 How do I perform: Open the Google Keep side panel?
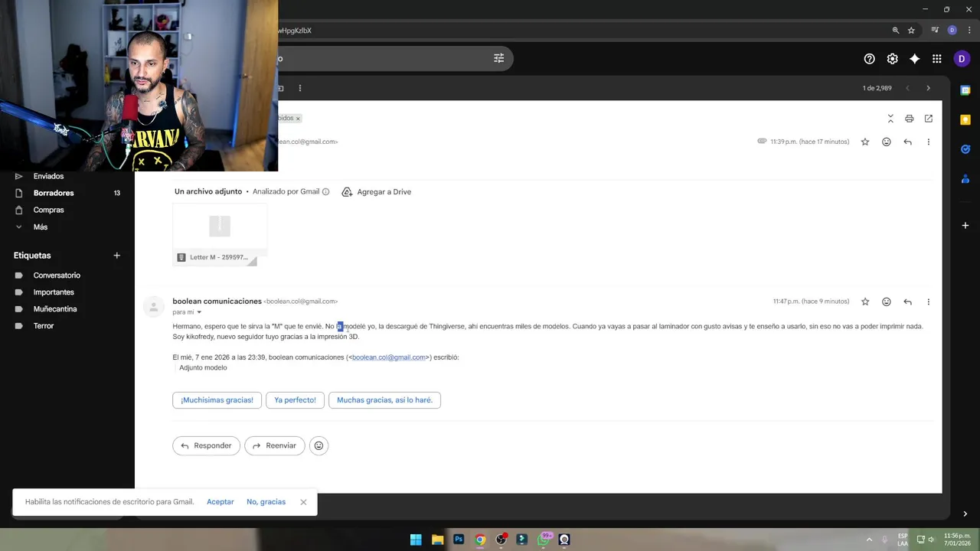[x=965, y=119]
